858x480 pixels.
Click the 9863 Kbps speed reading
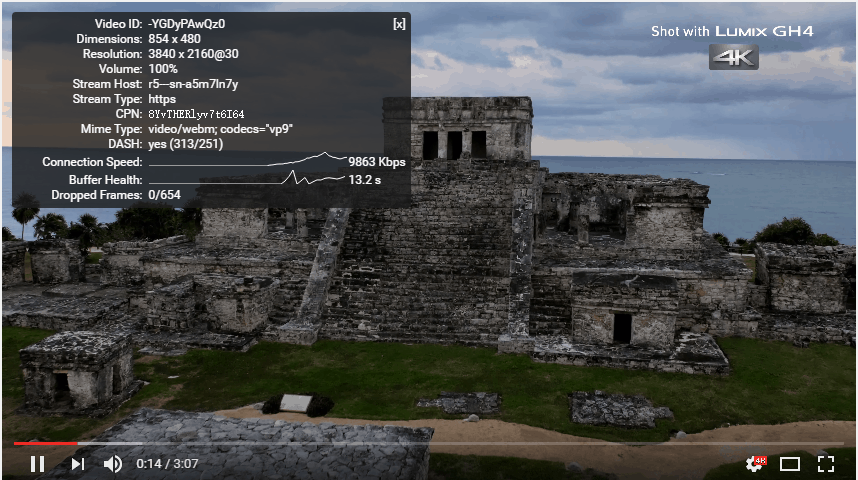click(x=377, y=162)
